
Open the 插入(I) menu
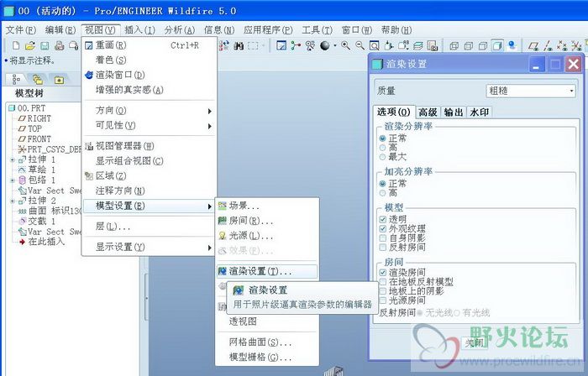click(x=139, y=30)
